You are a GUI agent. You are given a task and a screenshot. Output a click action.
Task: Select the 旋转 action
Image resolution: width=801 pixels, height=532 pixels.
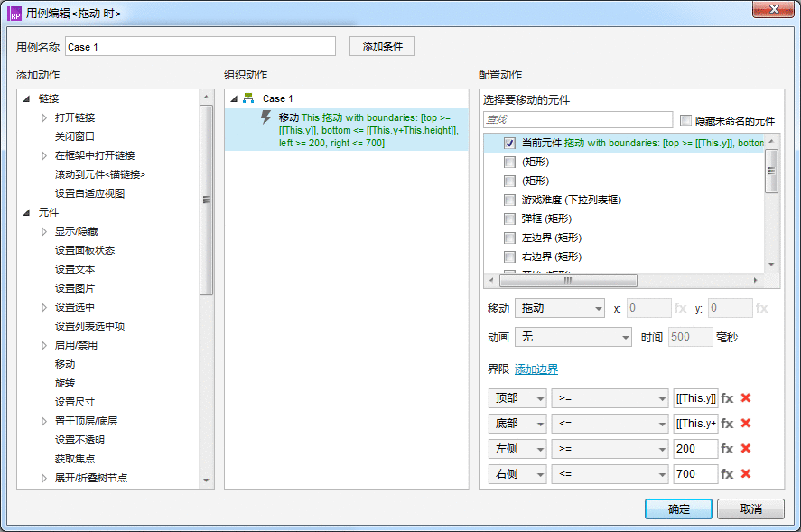pyautogui.click(x=65, y=383)
